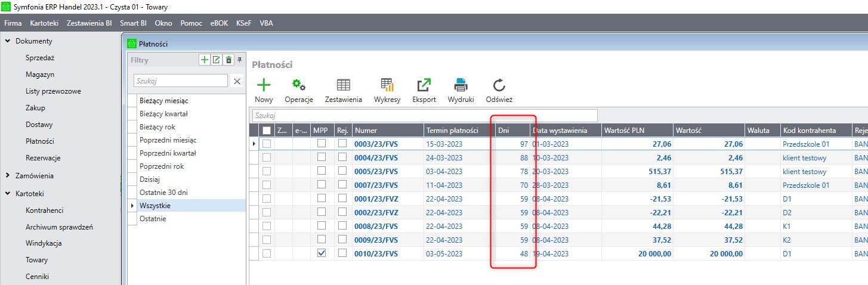Open Zestawienia table icon

(x=343, y=85)
